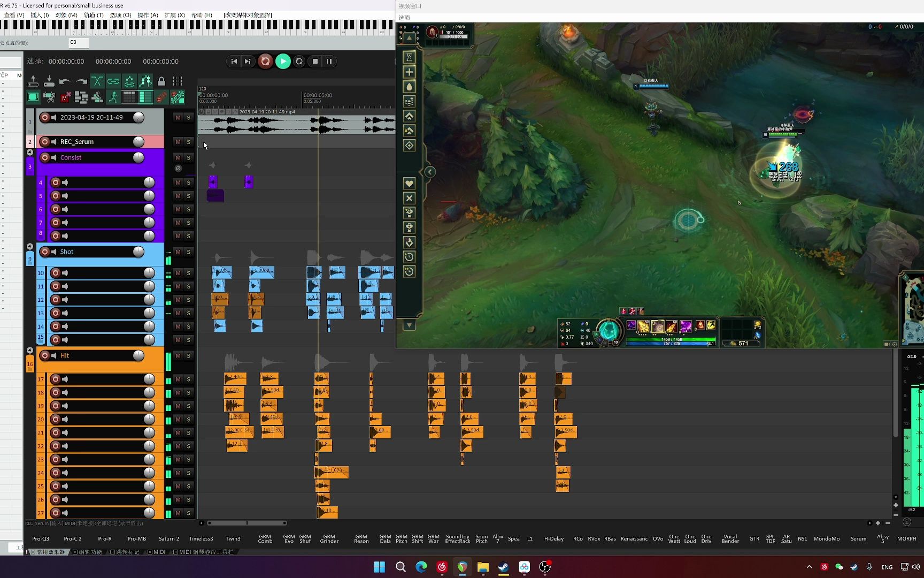Viewport: 924px width, 578px height.
Task: Adjust the REC_Serum track volume knob
Action: pos(138,142)
